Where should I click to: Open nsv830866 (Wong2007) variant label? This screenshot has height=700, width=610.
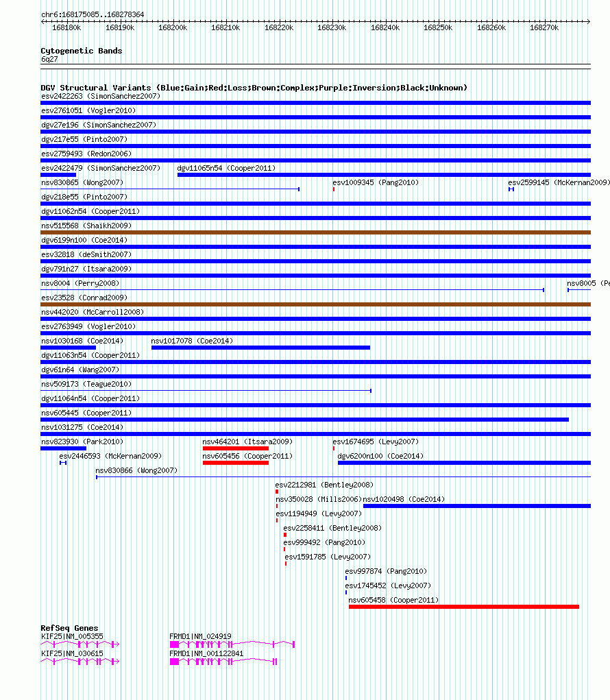click(x=136, y=470)
